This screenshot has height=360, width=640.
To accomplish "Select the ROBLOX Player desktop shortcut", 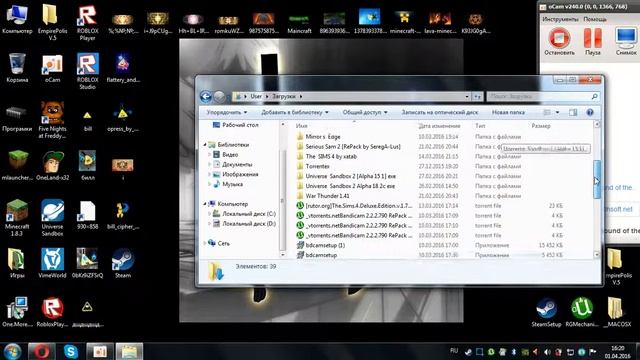I will [x=87, y=22].
